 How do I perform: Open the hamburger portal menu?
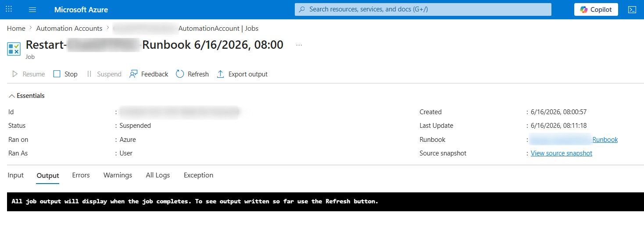[x=32, y=10]
